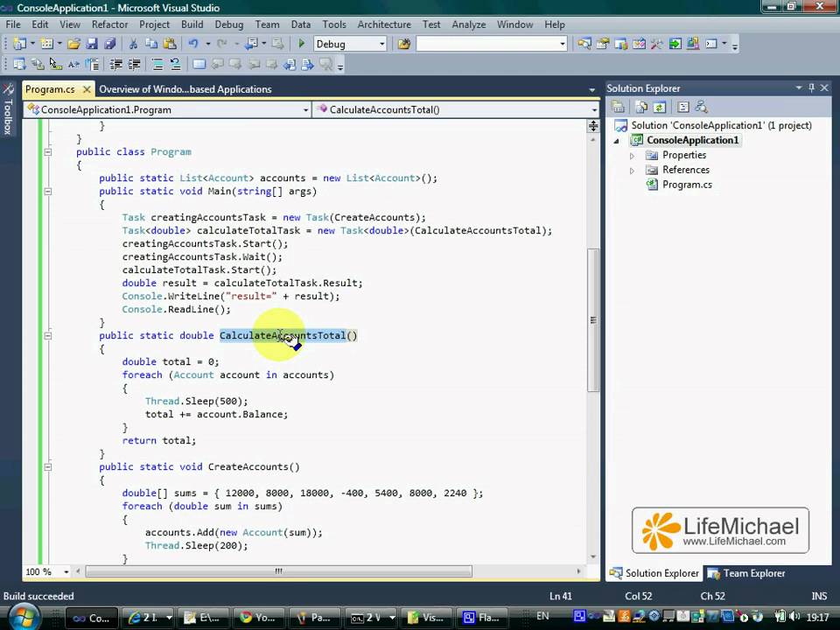Start debugging with the green play arrow
This screenshot has width=840, height=630.
301,44
